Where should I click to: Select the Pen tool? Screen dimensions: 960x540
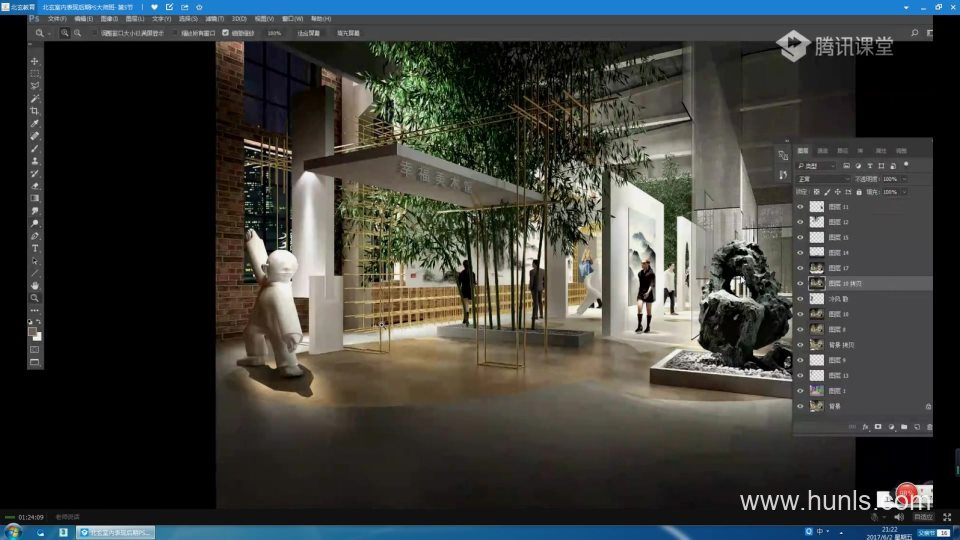tap(34, 236)
